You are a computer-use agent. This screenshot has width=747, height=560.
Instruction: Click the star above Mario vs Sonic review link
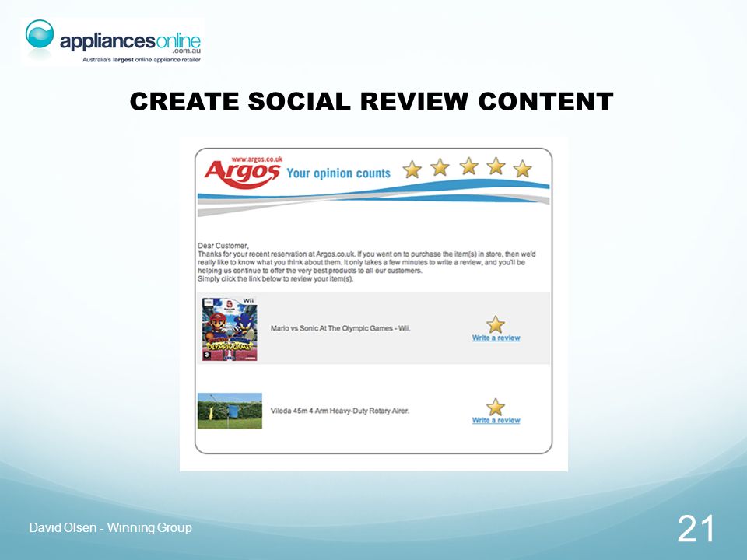(x=496, y=324)
